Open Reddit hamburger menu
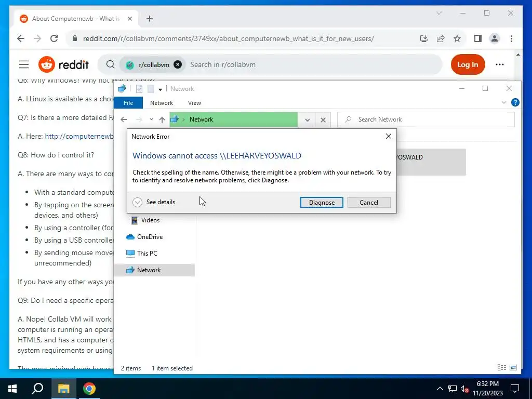Image resolution: width=532 pixels, height=399 pixels. point(24,64)
